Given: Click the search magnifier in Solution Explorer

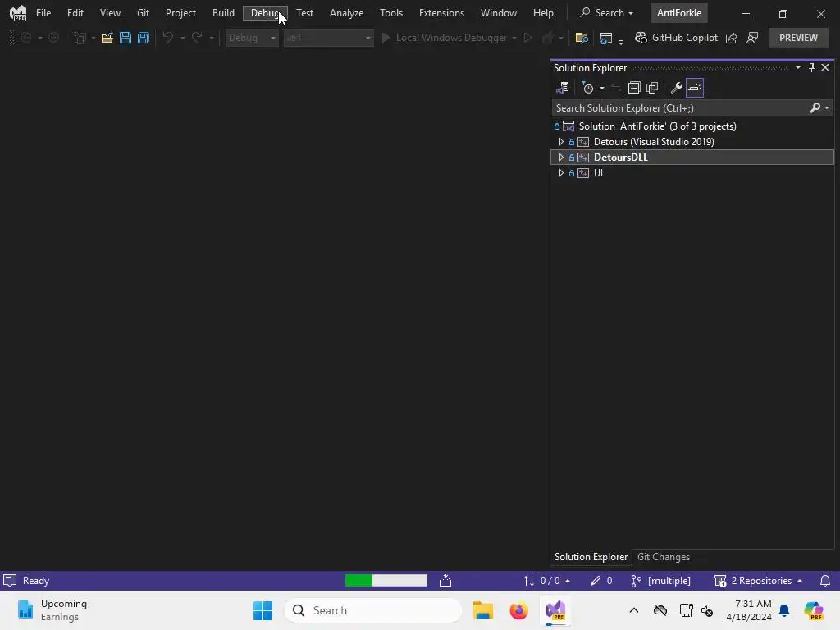Looking at the screenshot, I should coord(815,108).
